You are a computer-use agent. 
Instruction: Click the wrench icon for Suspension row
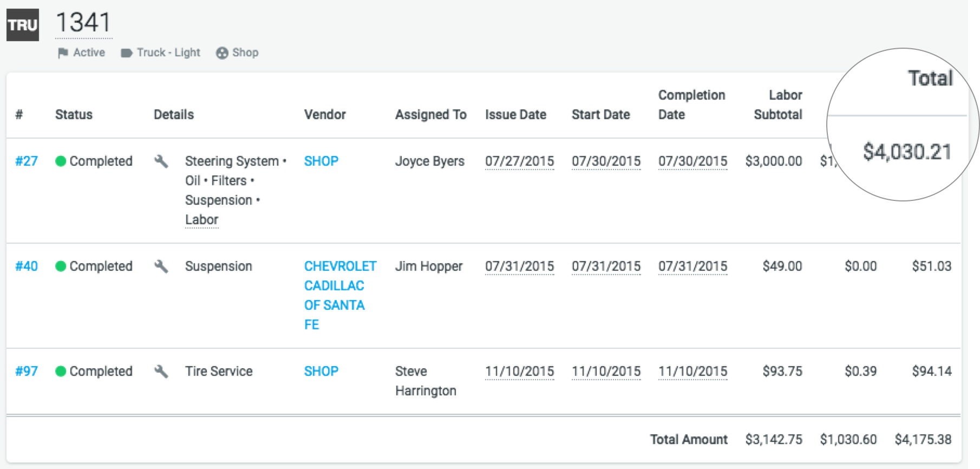(x=161, y=266)
